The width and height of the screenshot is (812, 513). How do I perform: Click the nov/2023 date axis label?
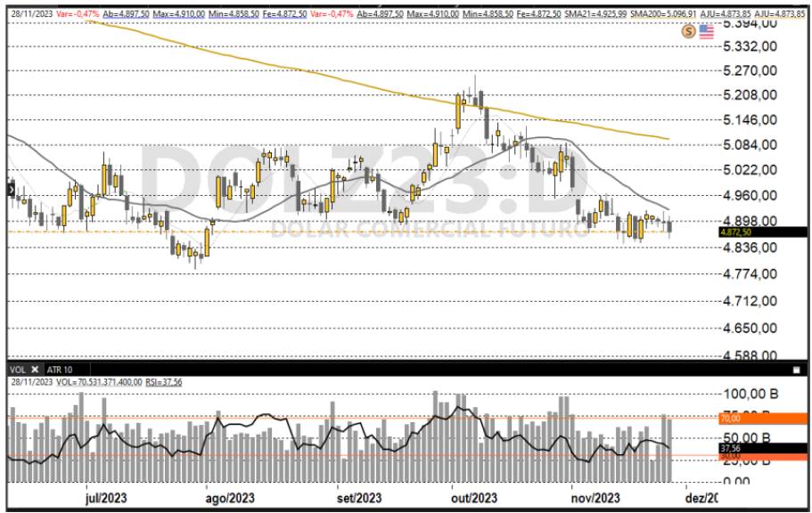pyautogui.click(x=595, y=498)
